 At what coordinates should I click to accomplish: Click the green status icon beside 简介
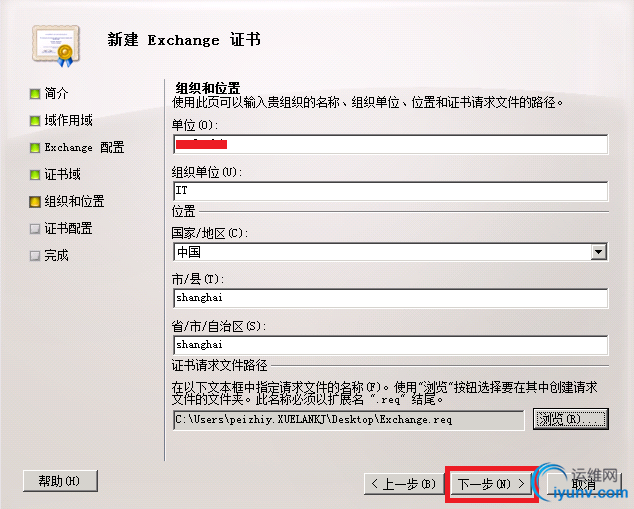[x=35, y=94]
